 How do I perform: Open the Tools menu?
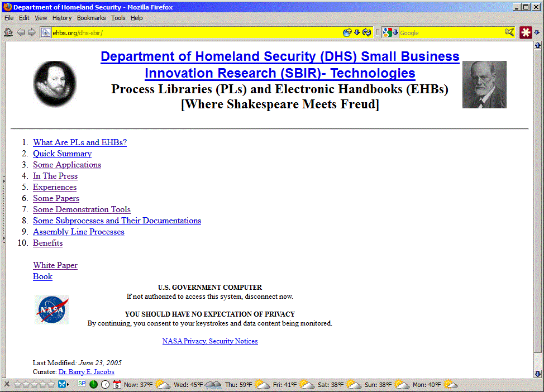pos(118,18)
